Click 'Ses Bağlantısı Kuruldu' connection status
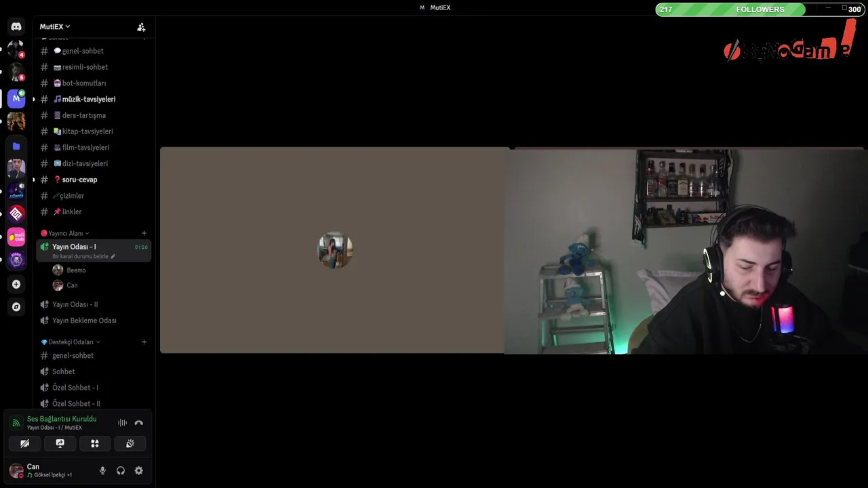The height and width of the screenshot is (488, 868). 62,419
